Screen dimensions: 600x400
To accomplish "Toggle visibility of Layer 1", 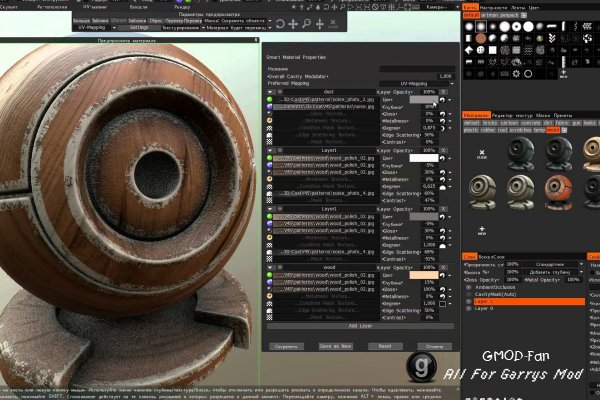I will pos(468,302).
